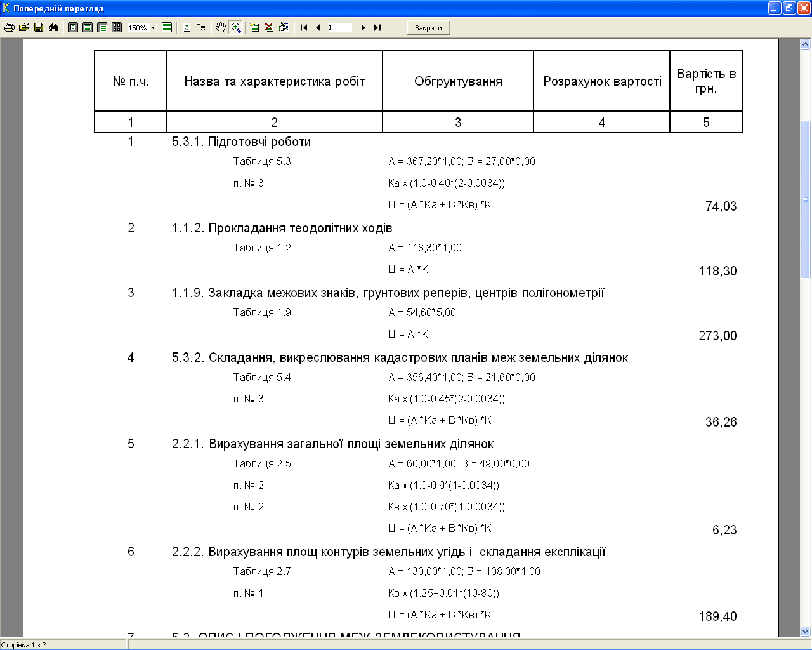Select the Hand pan tool
Viewport: 812px width, 650px height.
(221, 27)
